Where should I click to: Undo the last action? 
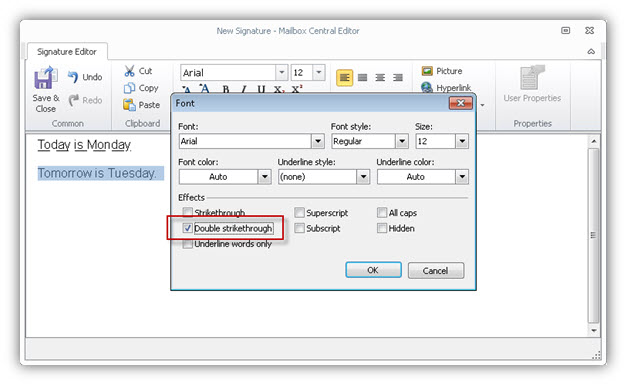[x=84, y=77]
